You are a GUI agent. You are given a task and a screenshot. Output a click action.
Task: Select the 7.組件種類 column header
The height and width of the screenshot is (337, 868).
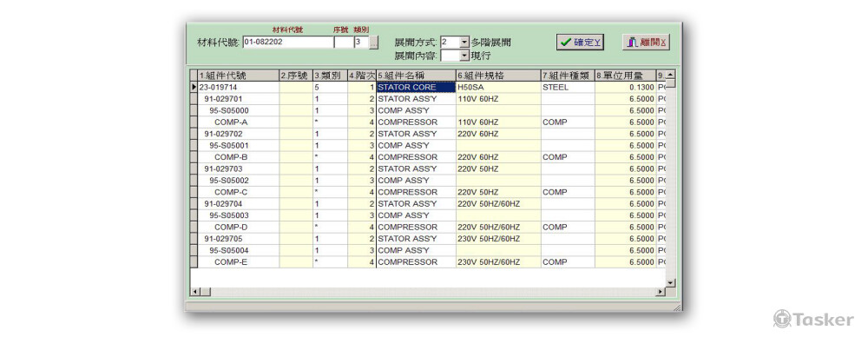point(568,76)
